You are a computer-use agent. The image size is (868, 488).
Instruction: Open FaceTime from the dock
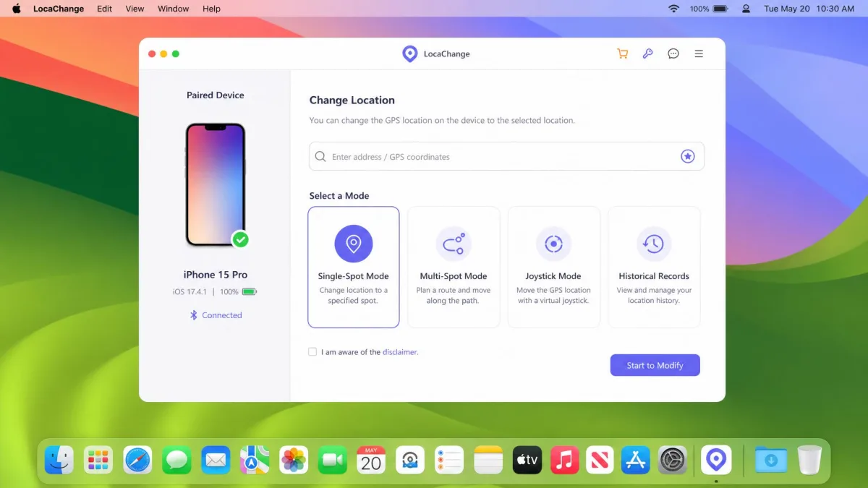click(333, 460)
